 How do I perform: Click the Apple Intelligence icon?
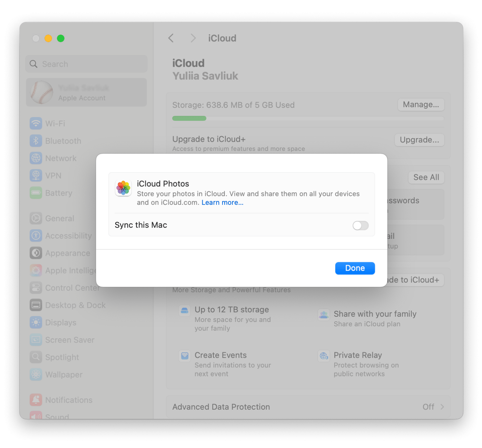36,270
